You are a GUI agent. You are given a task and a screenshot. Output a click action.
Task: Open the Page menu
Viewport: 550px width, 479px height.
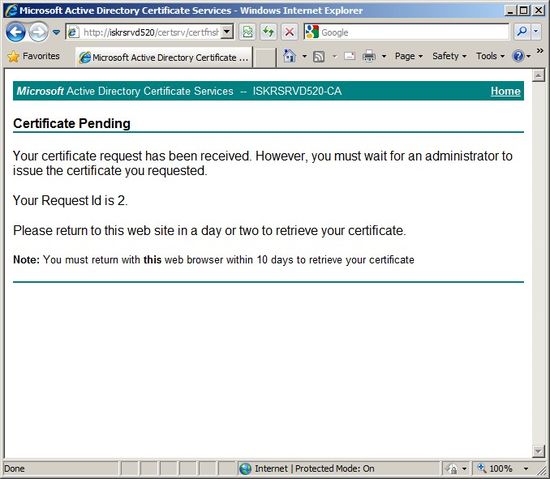pos(409,56)
